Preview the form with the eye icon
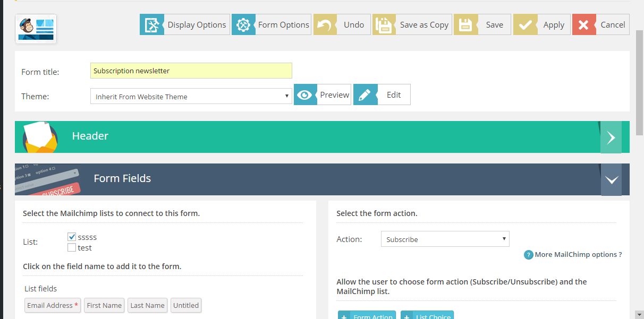Screen dimensions: 644x319 click(x=305, y=94)
